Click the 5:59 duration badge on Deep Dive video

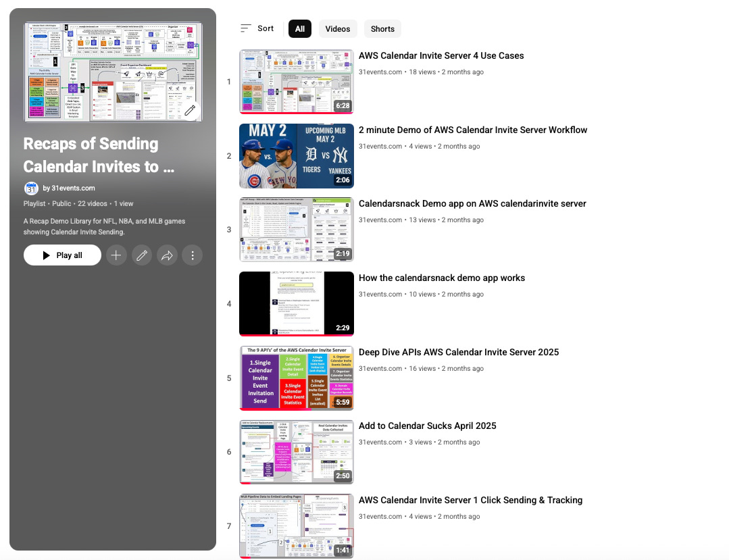click(343, 402)
